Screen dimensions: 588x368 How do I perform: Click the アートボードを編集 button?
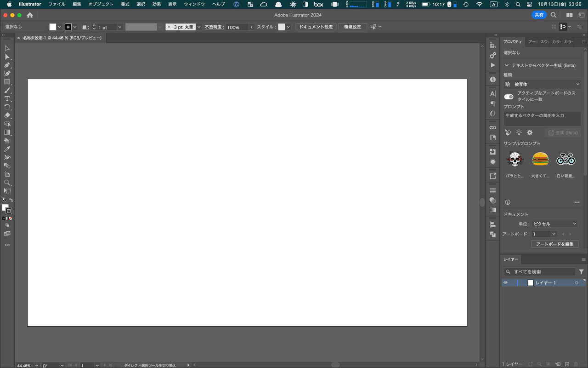pyautogui.click(x=554, y=244)
